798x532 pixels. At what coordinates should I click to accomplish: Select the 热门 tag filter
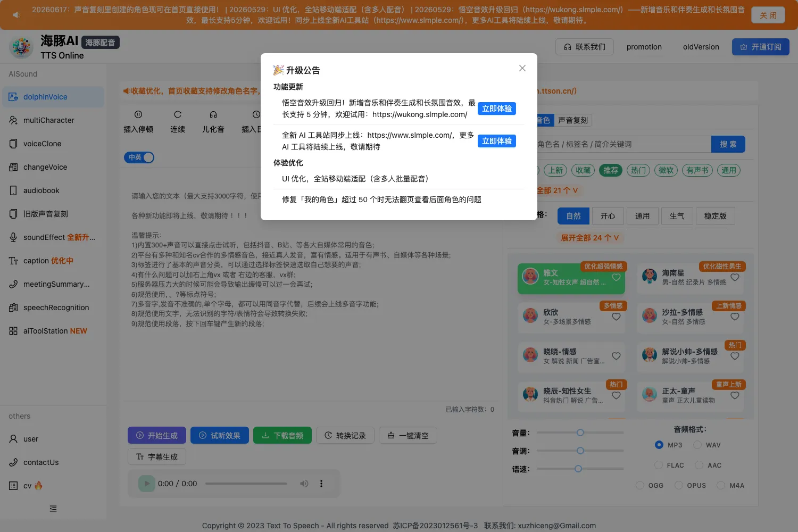(x=638, y=170)
